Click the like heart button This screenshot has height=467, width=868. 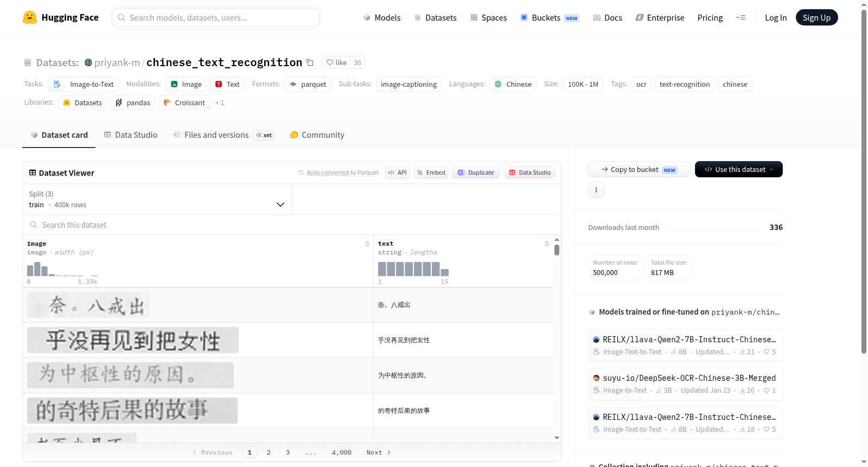coord(336,62)
